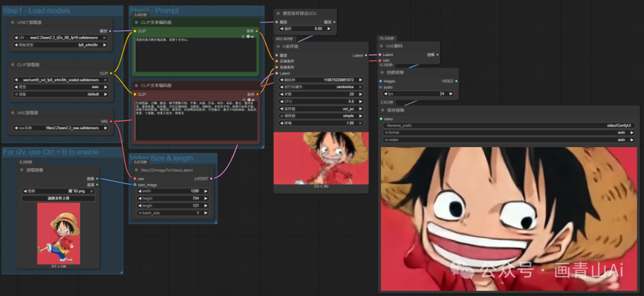Viewport: 644px width, 296px height.
Task: Click the title dot of the green CLIP文本编码器 node
Action: point(137,23)
